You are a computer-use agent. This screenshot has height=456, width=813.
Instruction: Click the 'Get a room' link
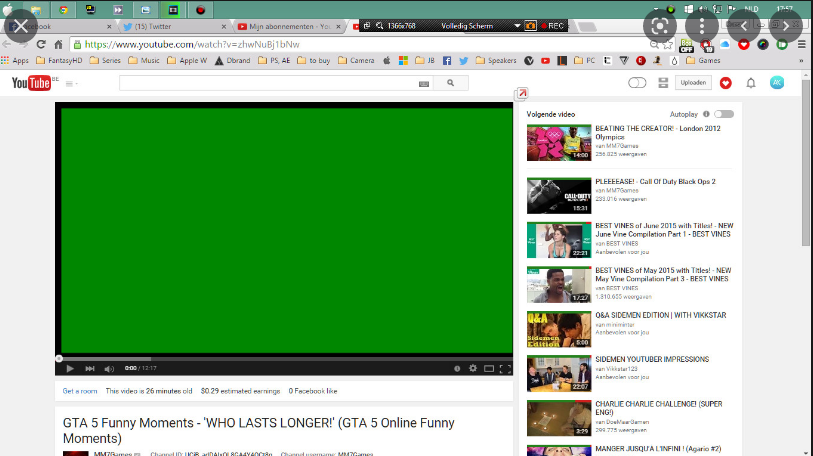click(x=80, y=391)
